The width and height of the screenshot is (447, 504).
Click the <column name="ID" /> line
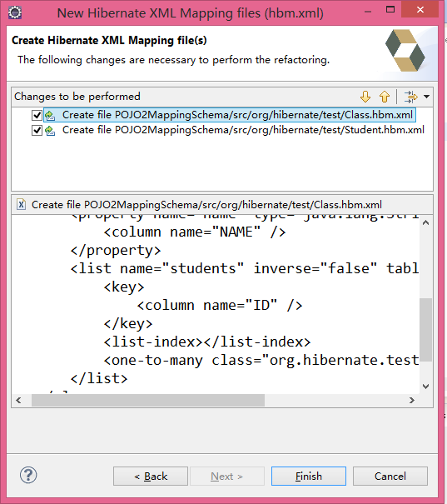click(x=220, y=306)
